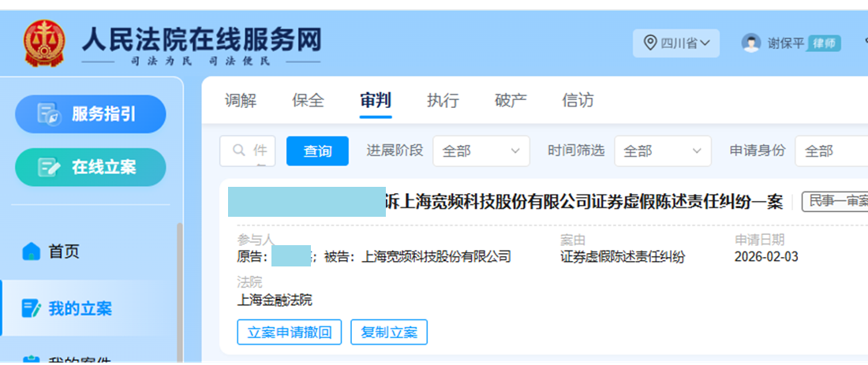Click the 人民法院在线服务网 site title
The image size is (868, 365).
click(x=201, y=40)
